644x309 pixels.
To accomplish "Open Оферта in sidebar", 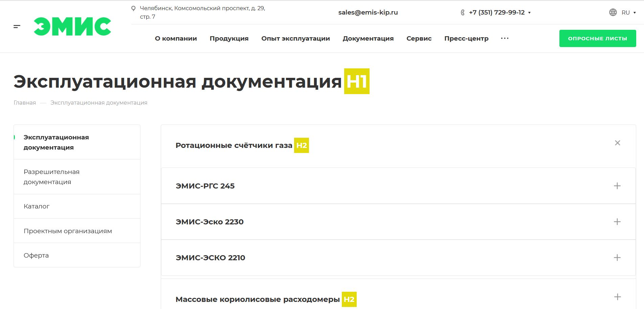I will click(77, 255).
